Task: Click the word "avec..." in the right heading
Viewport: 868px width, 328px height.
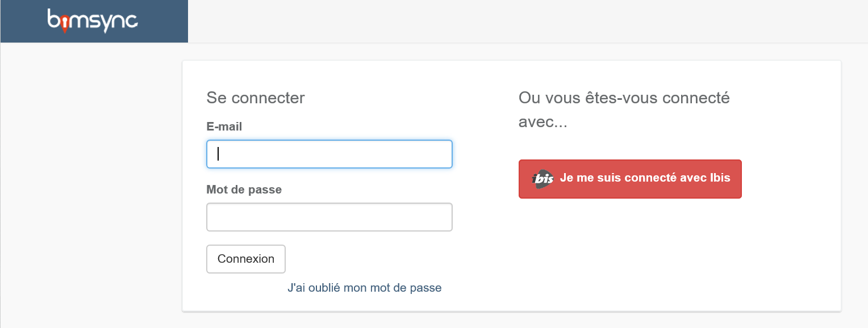Action: click(x=542, y=122)
